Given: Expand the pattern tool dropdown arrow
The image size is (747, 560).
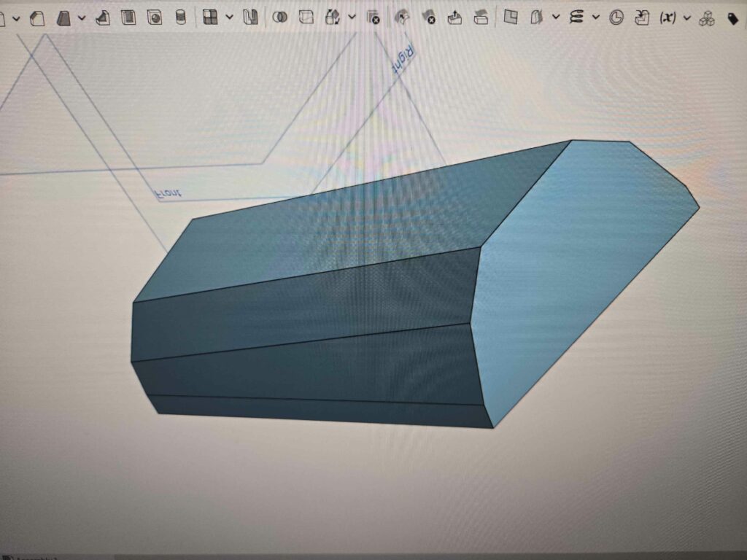Looking at the screenshot, I should pos(230,18).
